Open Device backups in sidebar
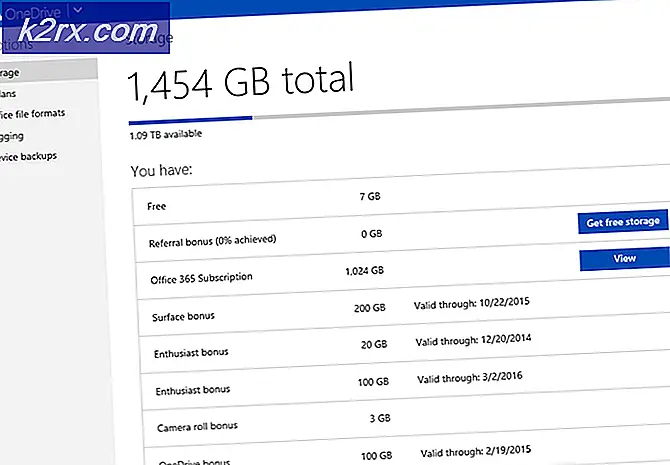The height and width of the screenshot is (465, 670). 28,156
